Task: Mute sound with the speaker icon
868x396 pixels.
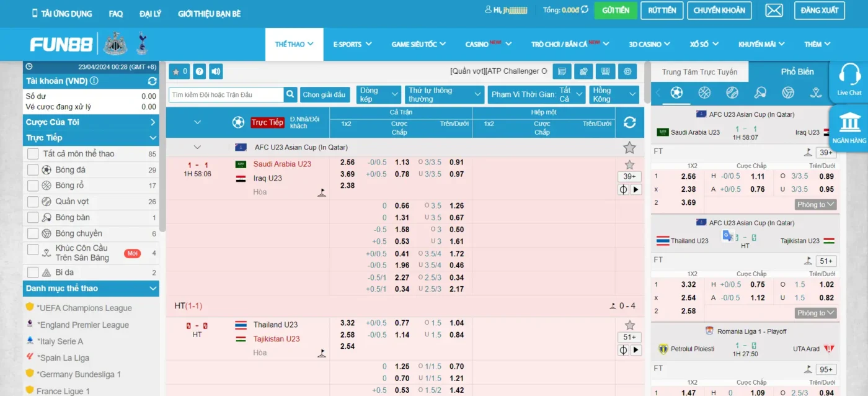Action: (x=216, y=71)
